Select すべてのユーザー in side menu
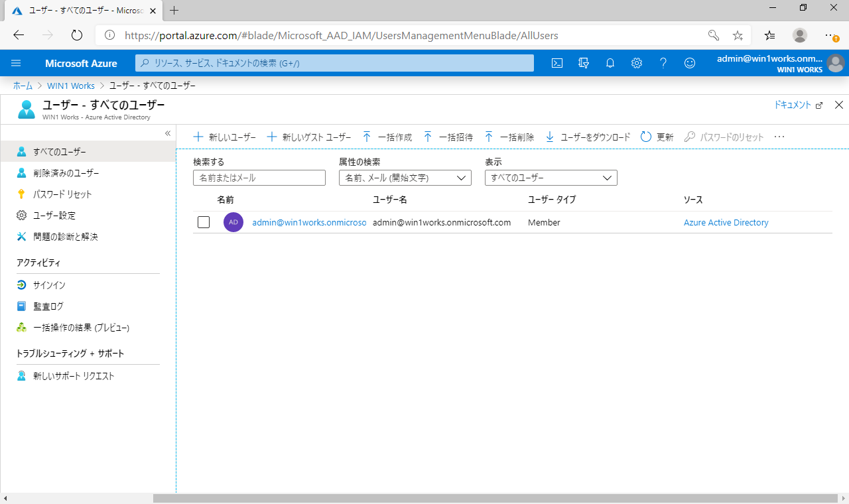Viewport: 849px width, 504px height. click(x=88, y=152)
